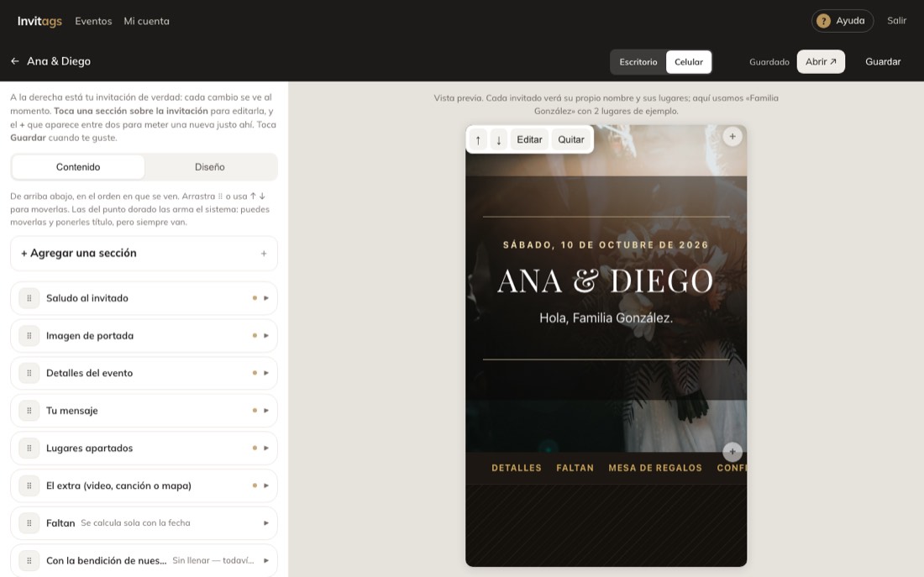Viewport: 924px width, 577px height.
Task: Jump to DETALLES in invitation nav
Action: pyautogui.click(x=517, y=468)
